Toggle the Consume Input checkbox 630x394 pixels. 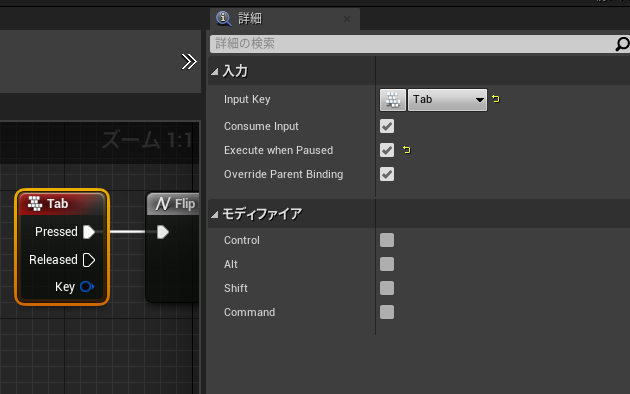tap(387, 126)
